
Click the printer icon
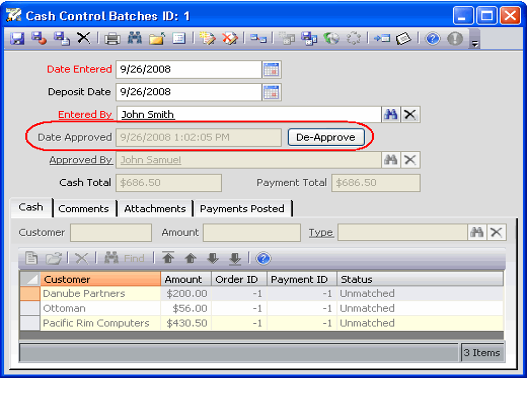[x=112, y=39]
